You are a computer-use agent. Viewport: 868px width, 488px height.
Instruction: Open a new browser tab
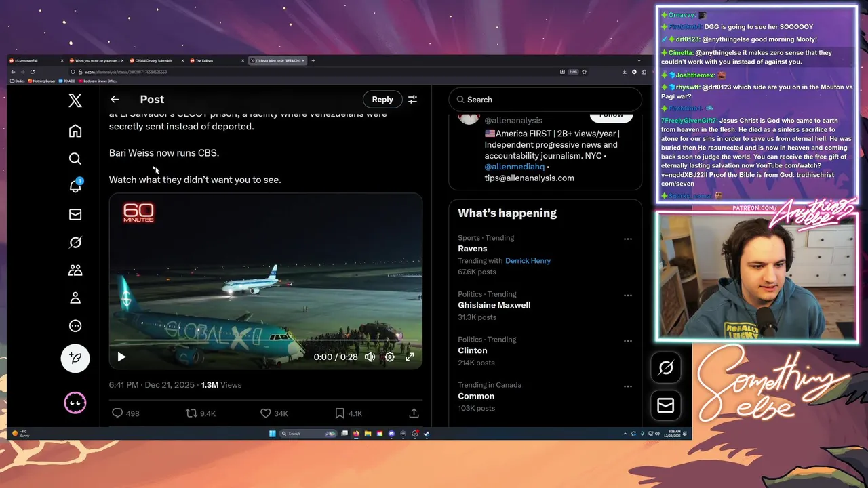coord(313,60)
